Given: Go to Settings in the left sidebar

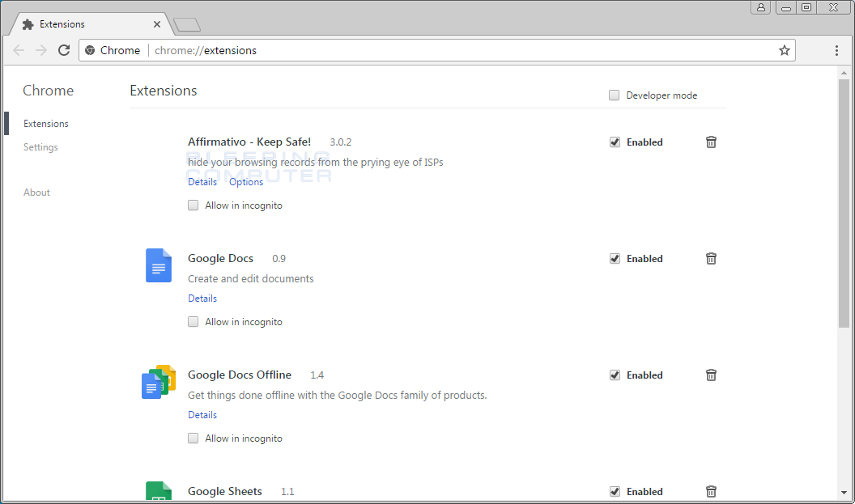Looking at the screenshot, I should (40, 147).
